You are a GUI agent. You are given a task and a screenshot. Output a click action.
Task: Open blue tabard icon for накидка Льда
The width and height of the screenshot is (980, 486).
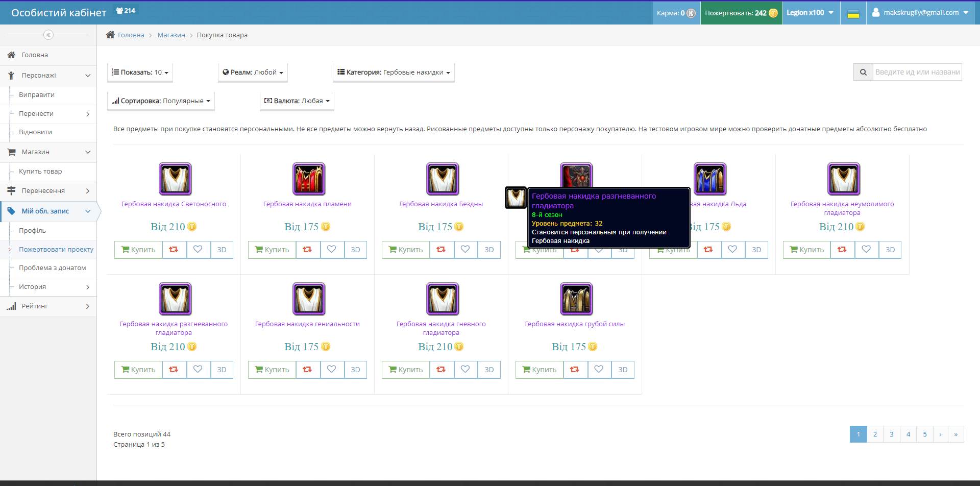710,179
